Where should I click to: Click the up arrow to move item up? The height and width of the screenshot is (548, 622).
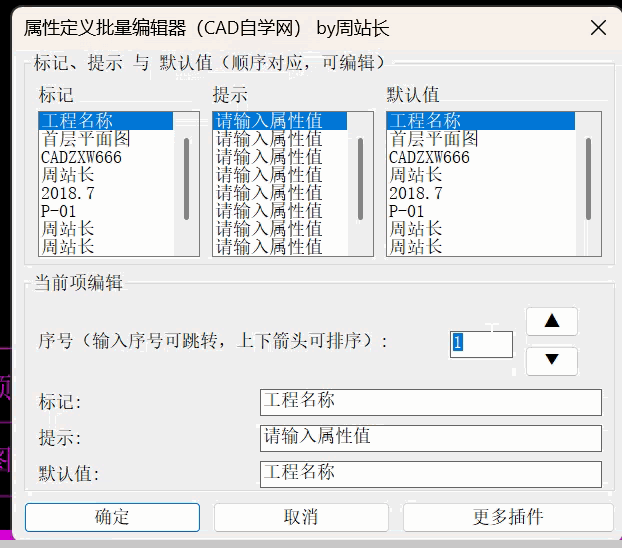pyautogui.click(x=551, y=321)
